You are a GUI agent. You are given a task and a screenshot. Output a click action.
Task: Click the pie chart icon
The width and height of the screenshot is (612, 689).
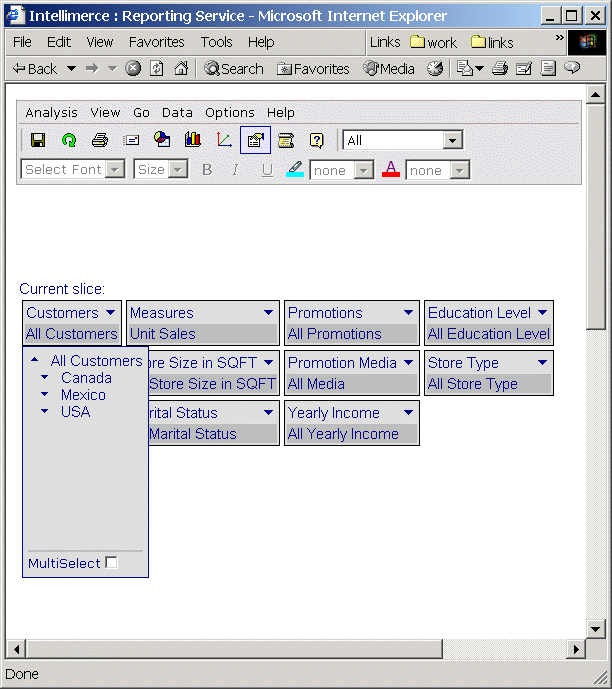tap(162, 139)
